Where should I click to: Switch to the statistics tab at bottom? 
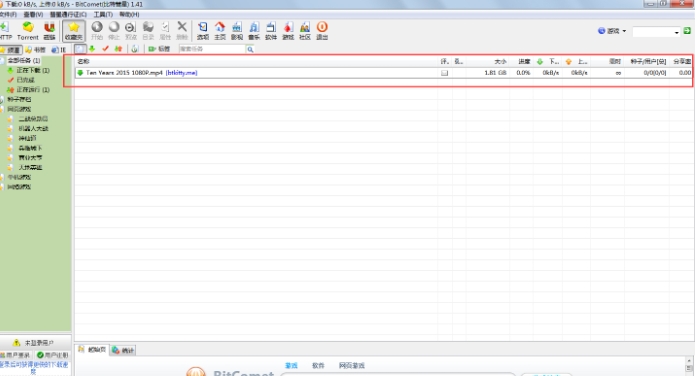pyautogui.click(x=123, y=350)
